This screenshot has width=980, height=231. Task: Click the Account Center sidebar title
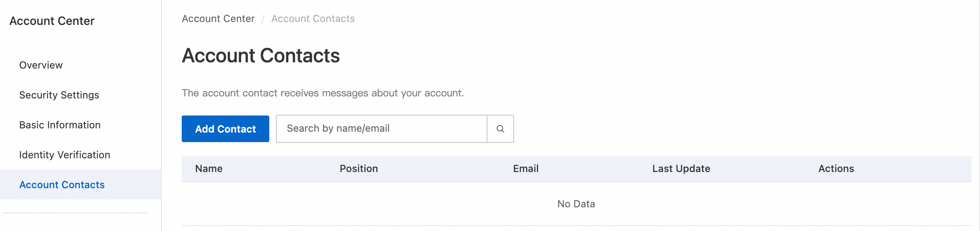click(52, 21)
